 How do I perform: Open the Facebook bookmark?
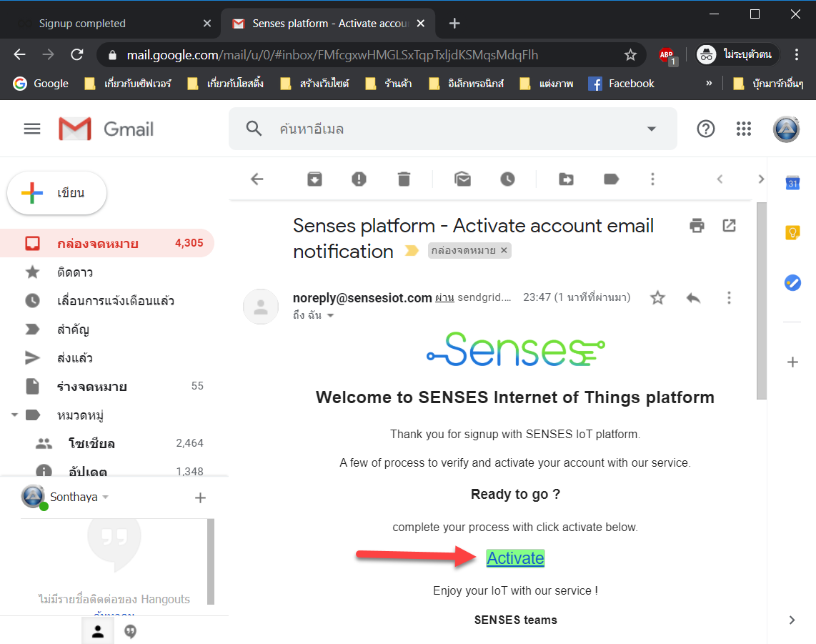point(621,84)
